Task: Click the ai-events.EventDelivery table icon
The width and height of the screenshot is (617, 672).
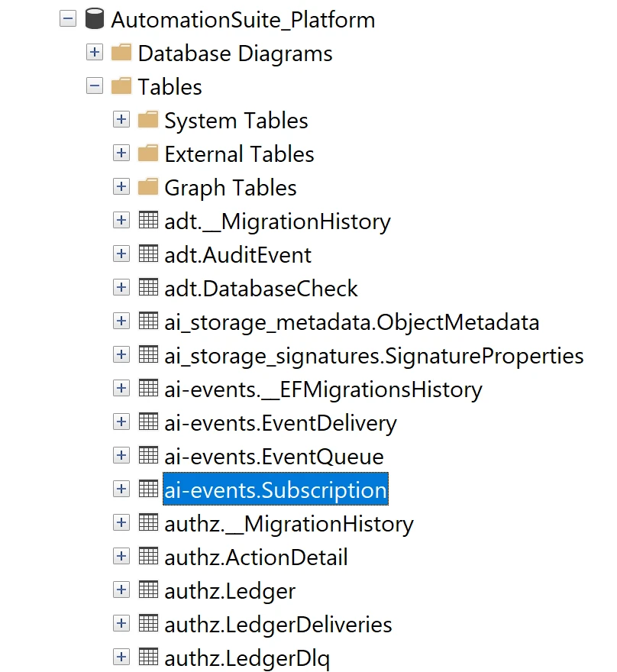Action: (x=148, y=422)
